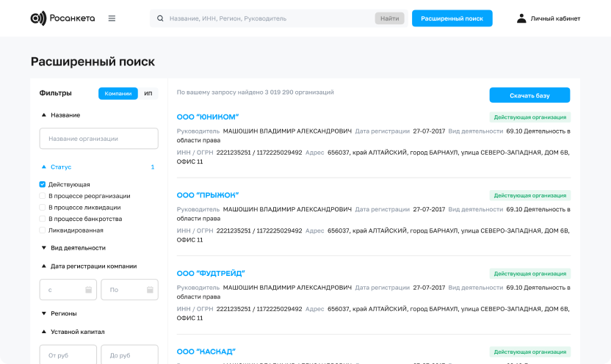Click the Росанкета logo icon
The width and height of the screenshot is (611, 364).
38,18
